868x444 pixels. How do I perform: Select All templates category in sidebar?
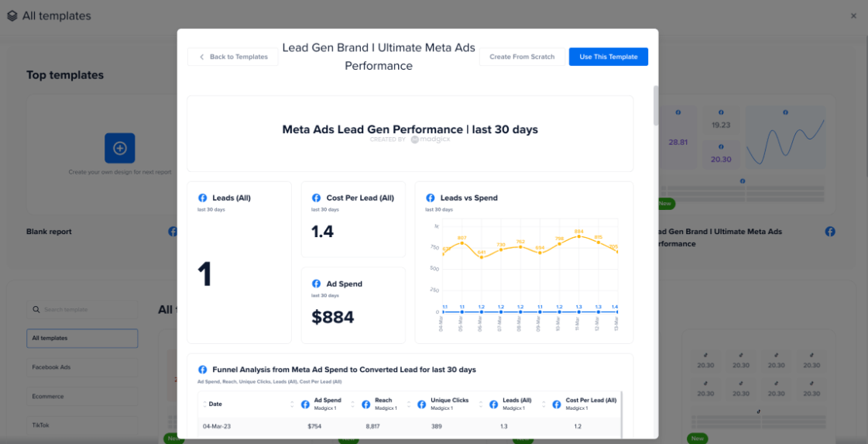point(83,338)
